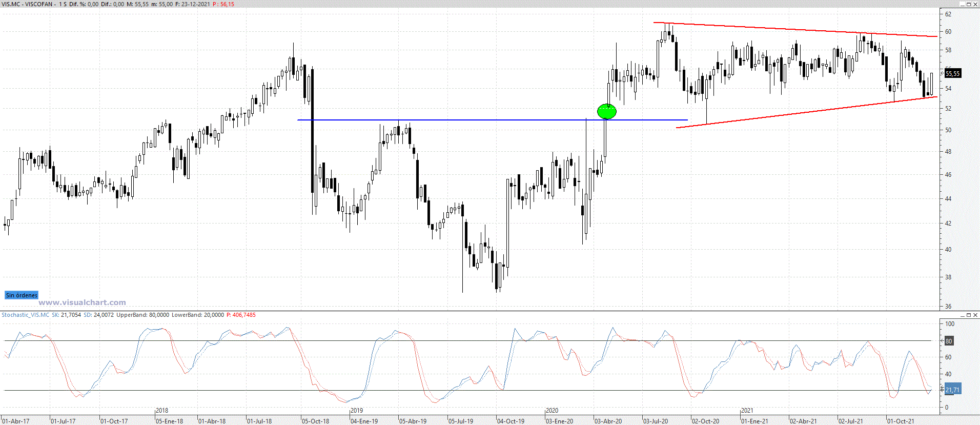Image resolution: width=980 pixels, height=425 pixels.
Task: Maximize the main price chart pane
Action: point(969,4)
